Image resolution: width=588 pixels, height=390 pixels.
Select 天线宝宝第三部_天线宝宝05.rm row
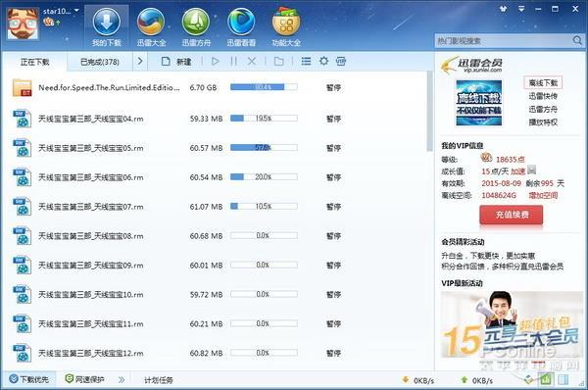tap(214, 148)
